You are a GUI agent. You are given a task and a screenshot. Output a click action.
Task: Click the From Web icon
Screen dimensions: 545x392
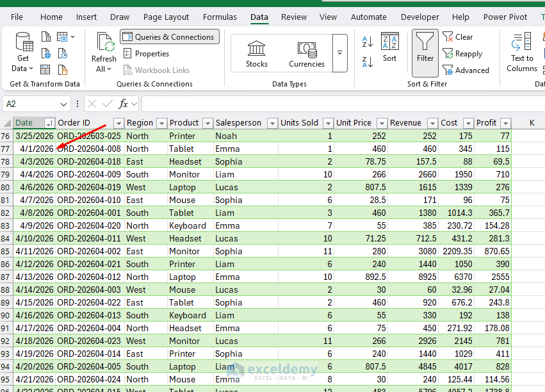coord(46,54)
